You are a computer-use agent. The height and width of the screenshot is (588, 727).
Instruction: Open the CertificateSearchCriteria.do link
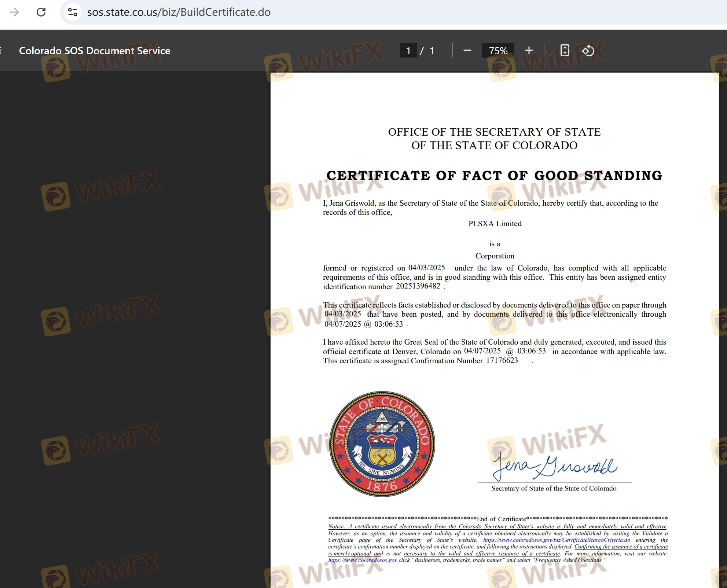[x=556, y=540]
